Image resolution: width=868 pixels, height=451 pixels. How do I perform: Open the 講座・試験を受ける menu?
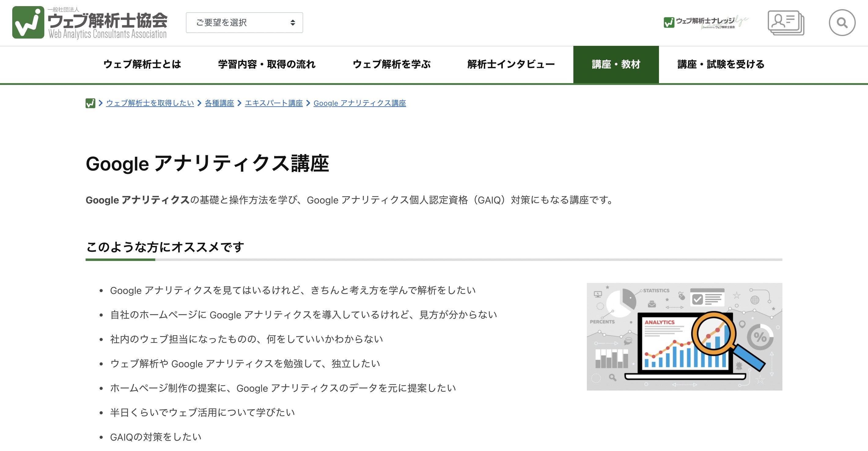coord(721,64)
